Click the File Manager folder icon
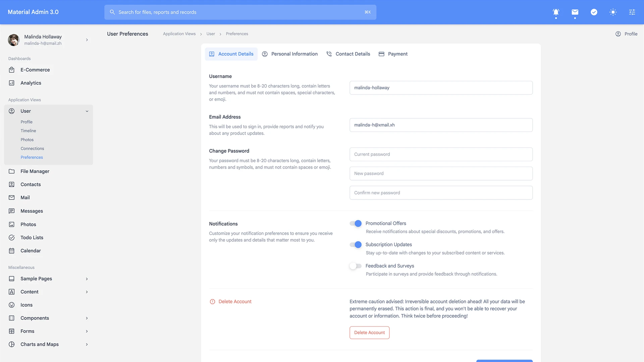Viewport: 644px width, 362px height. [x=12, y=171]
